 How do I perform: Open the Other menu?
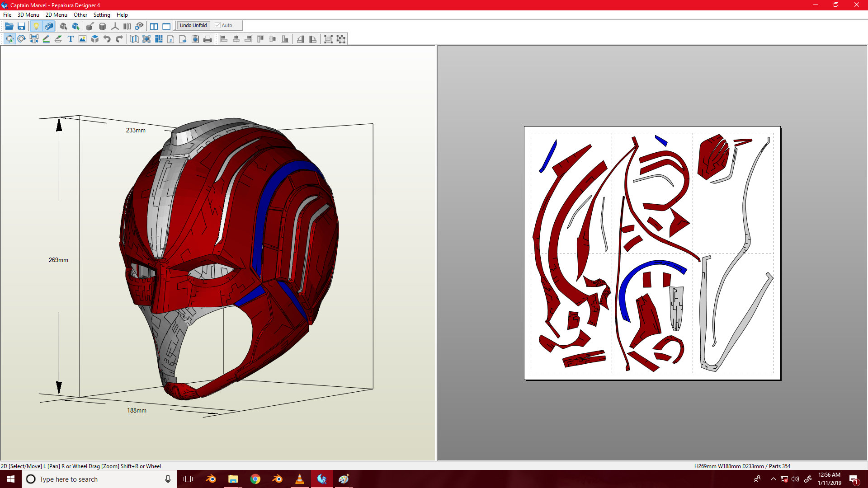[80, 14]
